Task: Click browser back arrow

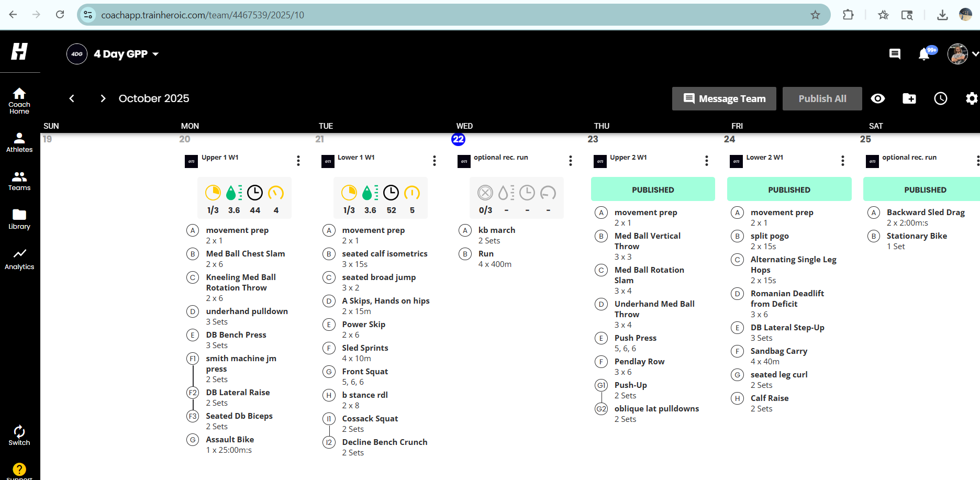Action: (x=13, y=15)
